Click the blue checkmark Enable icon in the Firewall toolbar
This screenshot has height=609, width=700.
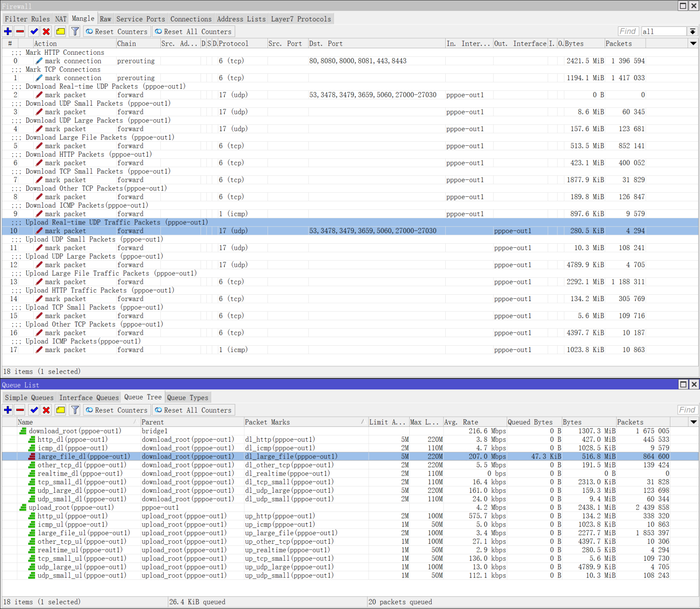pyautogui.click(x=34, y=31)
